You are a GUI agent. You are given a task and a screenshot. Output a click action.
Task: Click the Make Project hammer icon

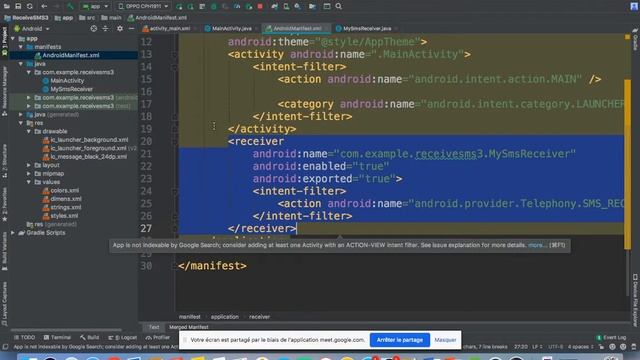pos(71,6)
